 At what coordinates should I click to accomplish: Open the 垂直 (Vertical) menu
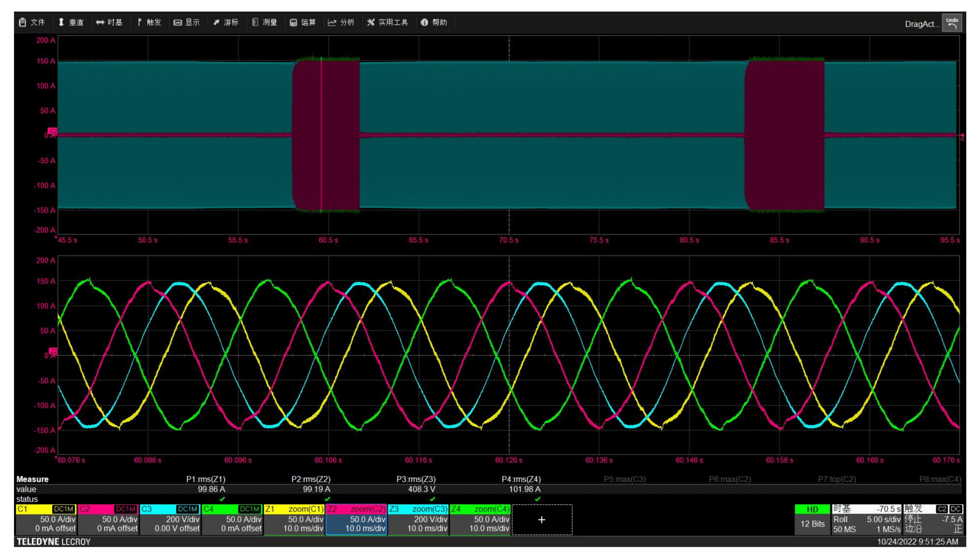point(71,22)
